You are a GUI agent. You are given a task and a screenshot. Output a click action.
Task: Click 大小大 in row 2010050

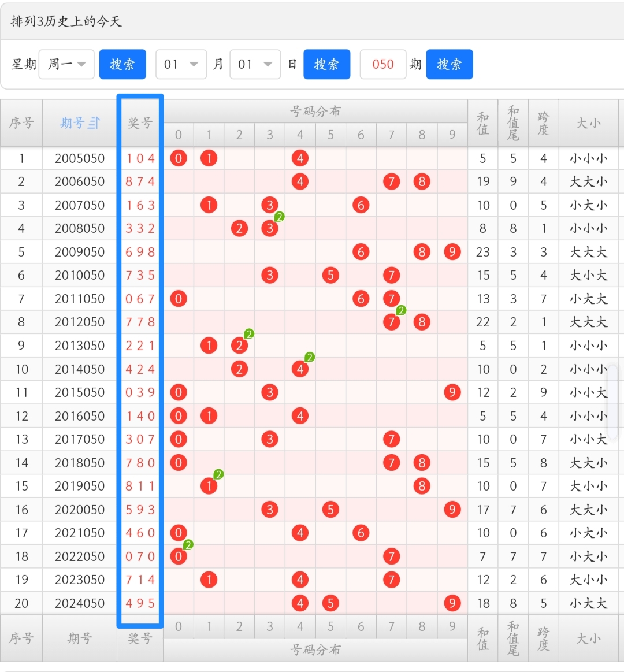click(x=588, y=275)
